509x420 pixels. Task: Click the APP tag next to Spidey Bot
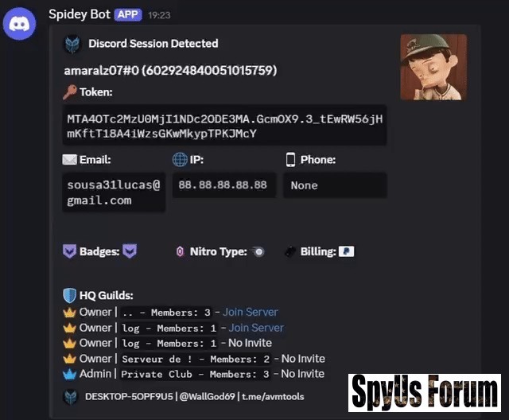128,14
